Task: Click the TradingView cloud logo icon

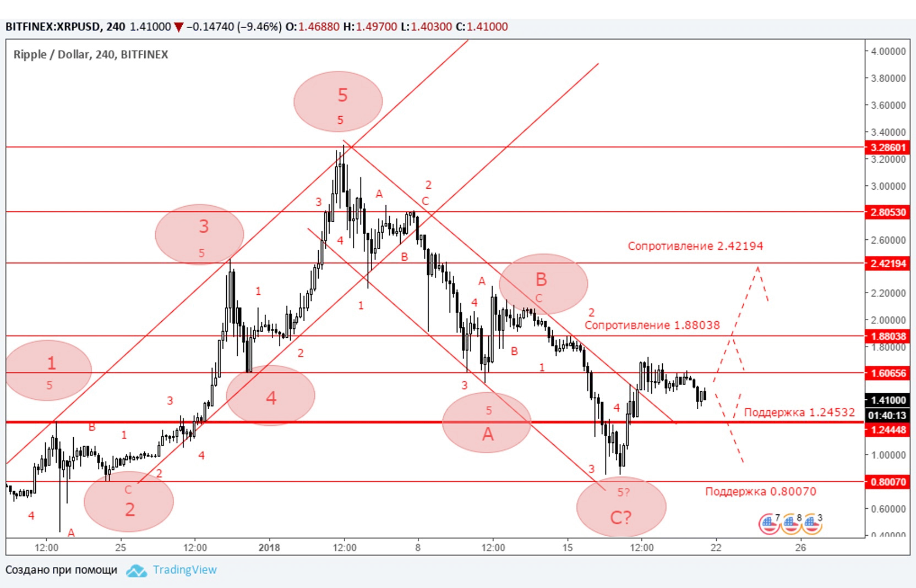Action: [136, 570]
